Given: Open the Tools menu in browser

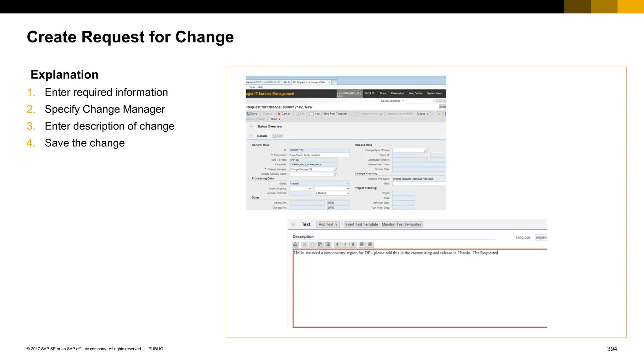Looking at the screenshot, I should [252, 87].
